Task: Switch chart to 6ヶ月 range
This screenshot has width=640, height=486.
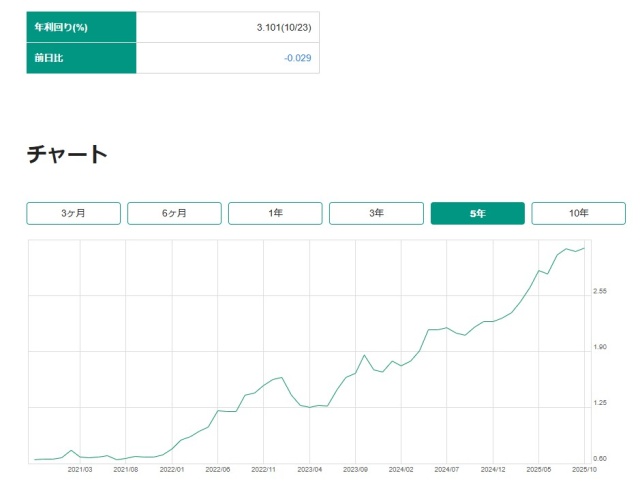Action: (174, 213)
